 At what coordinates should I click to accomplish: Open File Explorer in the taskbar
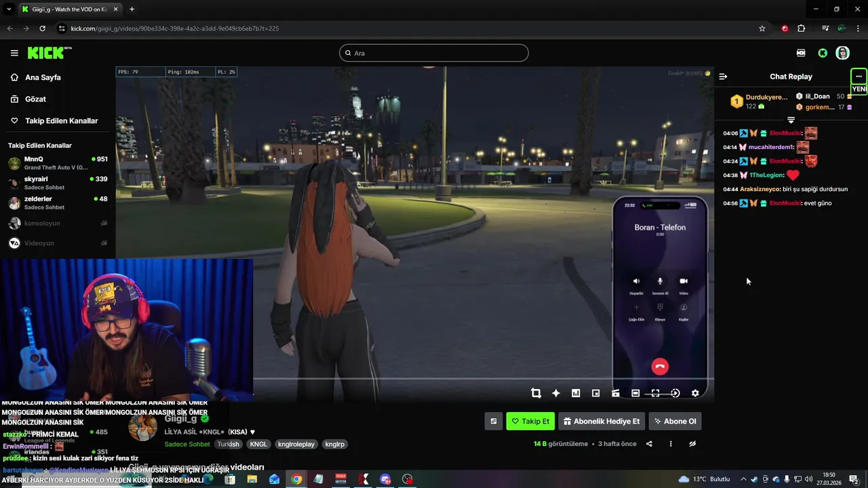click(252, 479)
